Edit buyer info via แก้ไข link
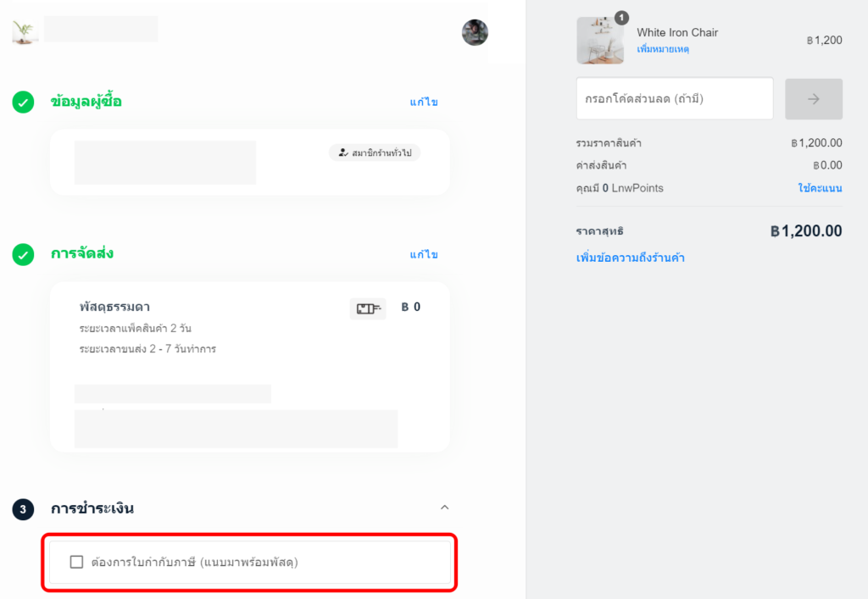The width and height of the screenshot is (868, 599). coord(424,103)
